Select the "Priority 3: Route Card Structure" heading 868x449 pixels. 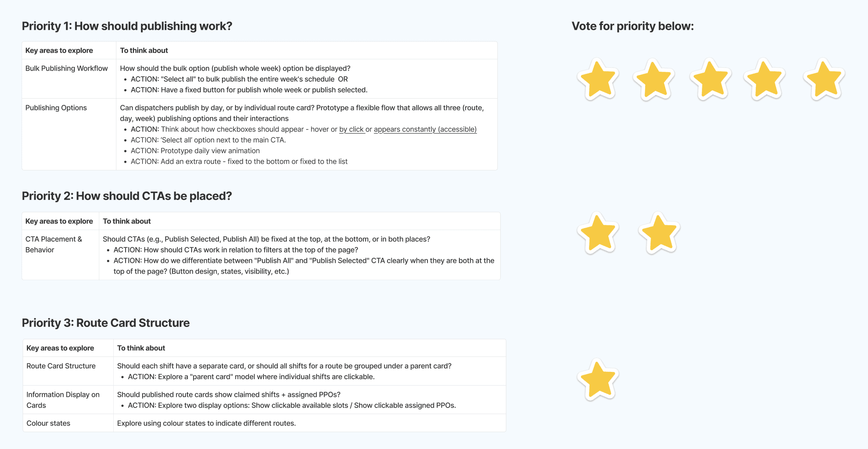coord(106,323)
